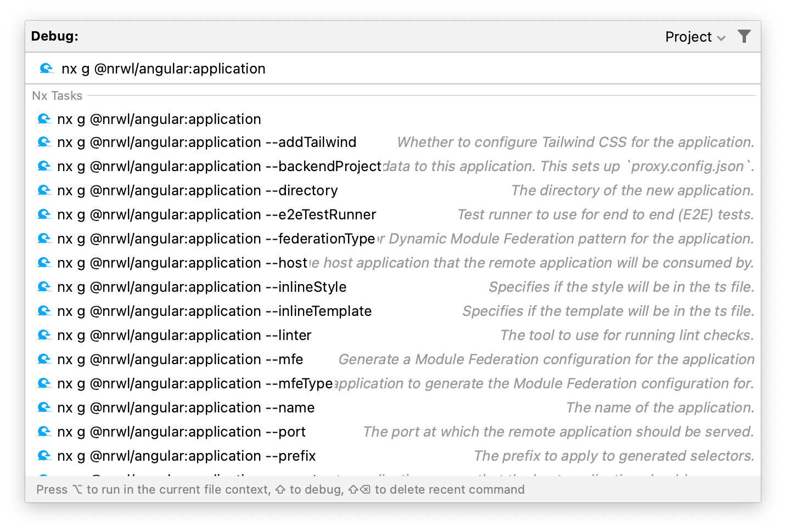Select 'nx g @nrwl/angular:application' without options
786x532 pixels.
click(x=393, y=119)
